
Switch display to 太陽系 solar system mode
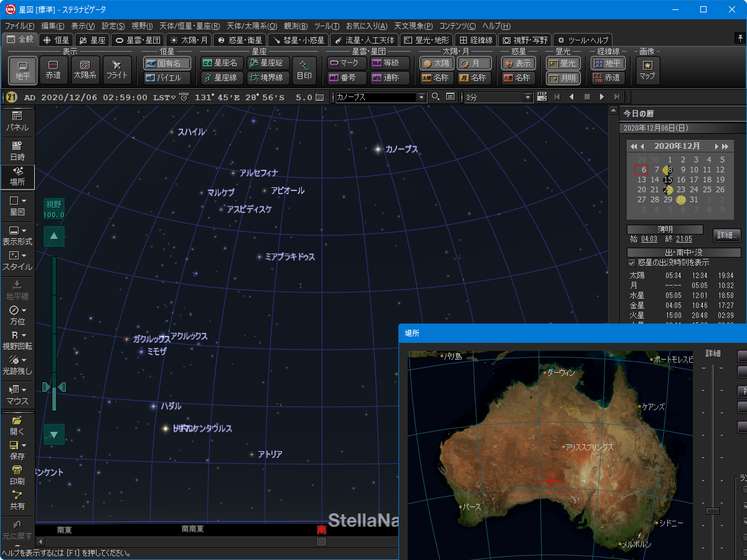pos(85,70)
